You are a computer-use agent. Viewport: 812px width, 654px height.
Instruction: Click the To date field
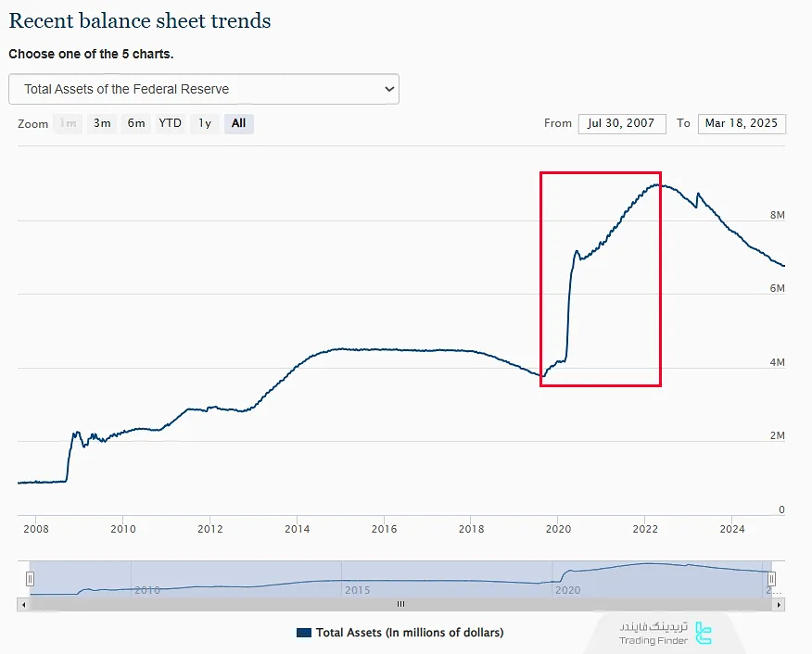pos(742,123)
